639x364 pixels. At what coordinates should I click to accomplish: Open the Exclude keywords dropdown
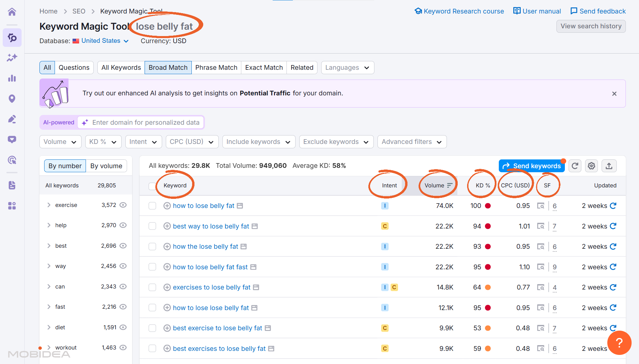[x=336, y=142]
